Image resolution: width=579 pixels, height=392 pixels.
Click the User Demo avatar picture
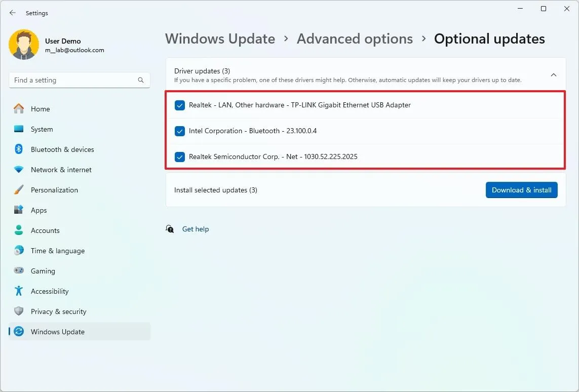tap(24, 45)
